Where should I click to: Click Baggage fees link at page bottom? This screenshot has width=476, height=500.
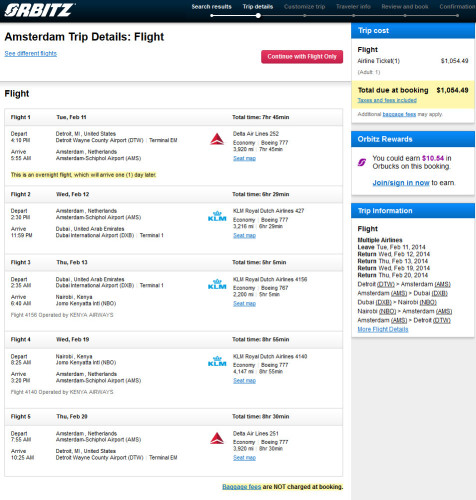[242, 487]
